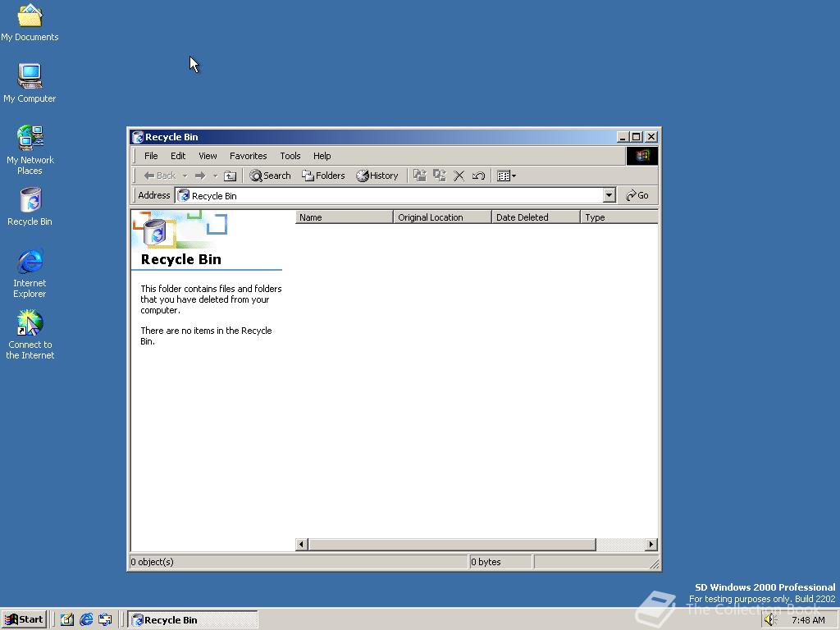Click the horizontal scrollbar right arrow
This screenshot has width=840, height=630.
click(x=651, y=545)
